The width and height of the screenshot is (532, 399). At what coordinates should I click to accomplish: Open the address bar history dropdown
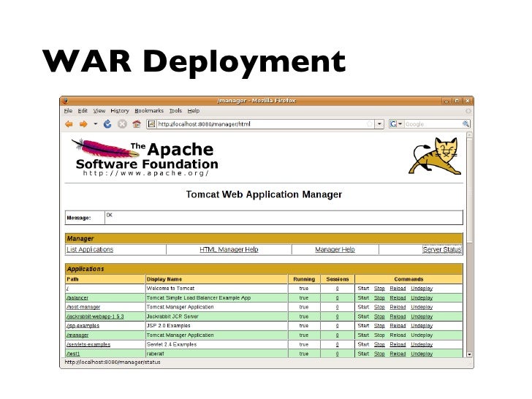pos(379,124)
